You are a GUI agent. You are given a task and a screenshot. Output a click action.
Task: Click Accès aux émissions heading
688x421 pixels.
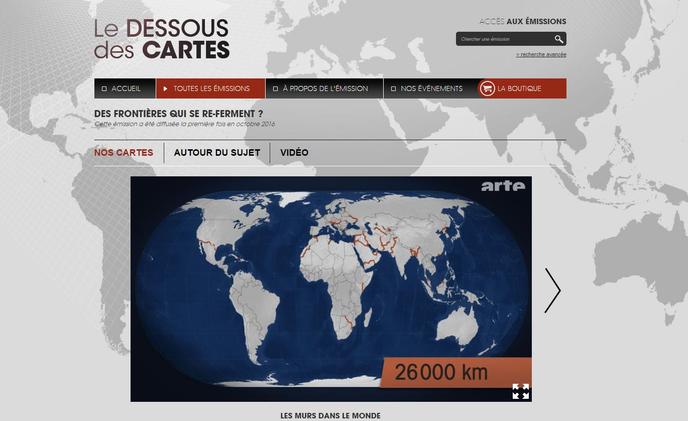pyautogui.click(x=523, y=21)
